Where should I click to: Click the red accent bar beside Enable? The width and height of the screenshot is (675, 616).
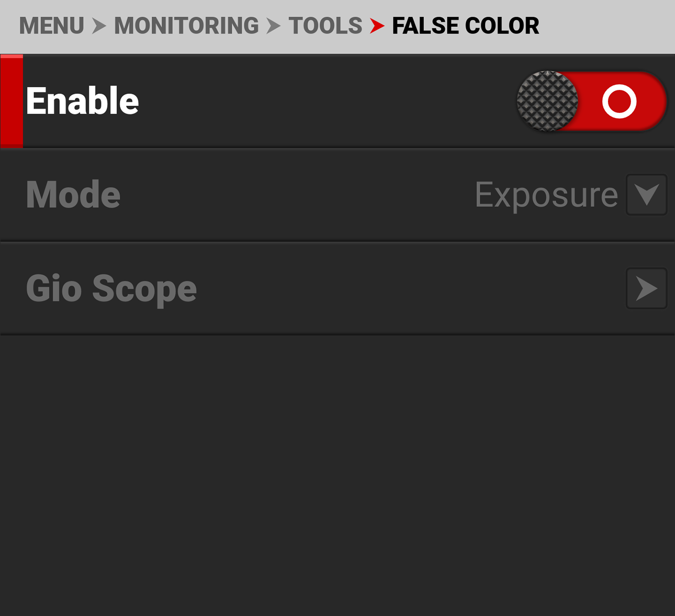click(x=11, y=101)
